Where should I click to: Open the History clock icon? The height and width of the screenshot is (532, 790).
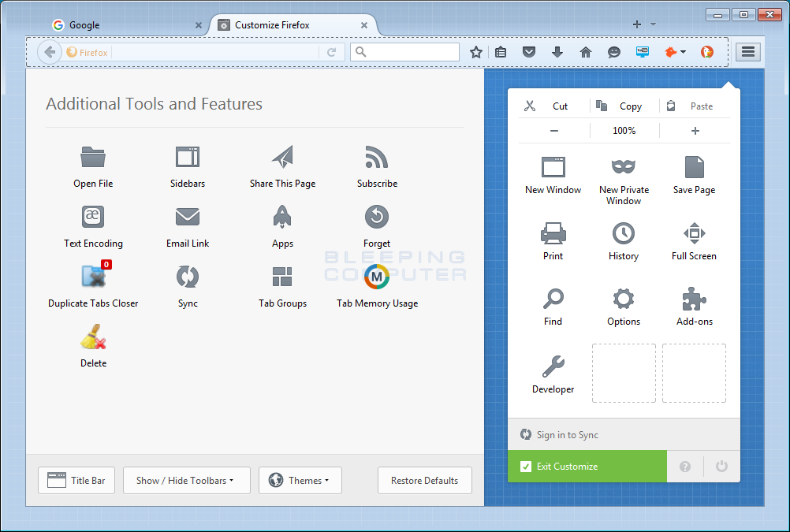pyautogui.click(x=624, y=233)
